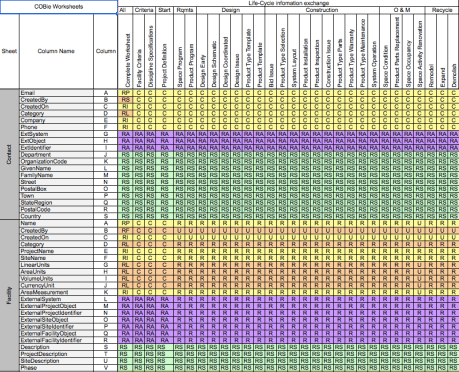The image size is (459, 372).
Task: Select the ExternalSystem row name cell
Action: pos(56,299)
